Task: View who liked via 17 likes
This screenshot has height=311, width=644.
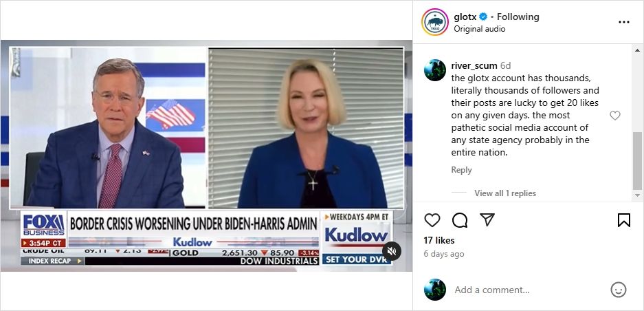Action: [439, 240]
